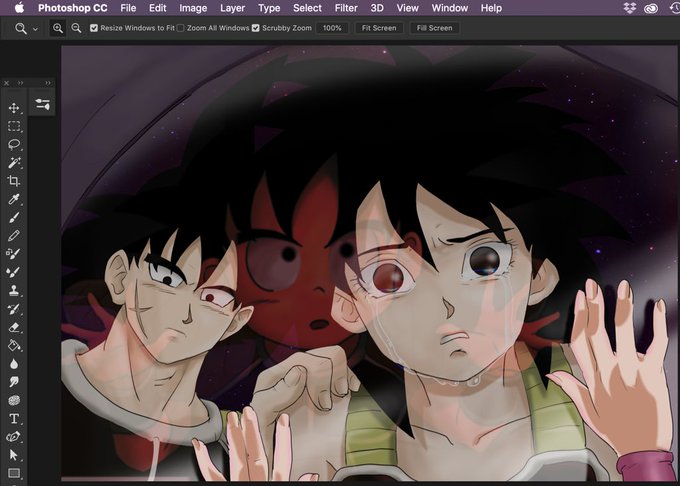Open the Filter menu
The height and width of the screenshot is (486, 680).
pyautogui.click(x=346, y=8)
